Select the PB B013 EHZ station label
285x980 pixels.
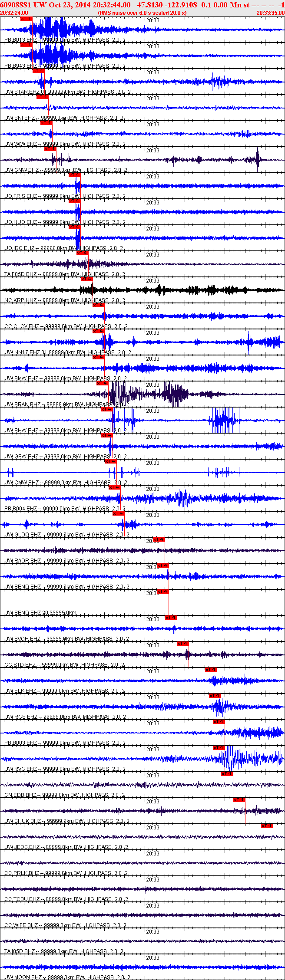click(x=65, y=40)
